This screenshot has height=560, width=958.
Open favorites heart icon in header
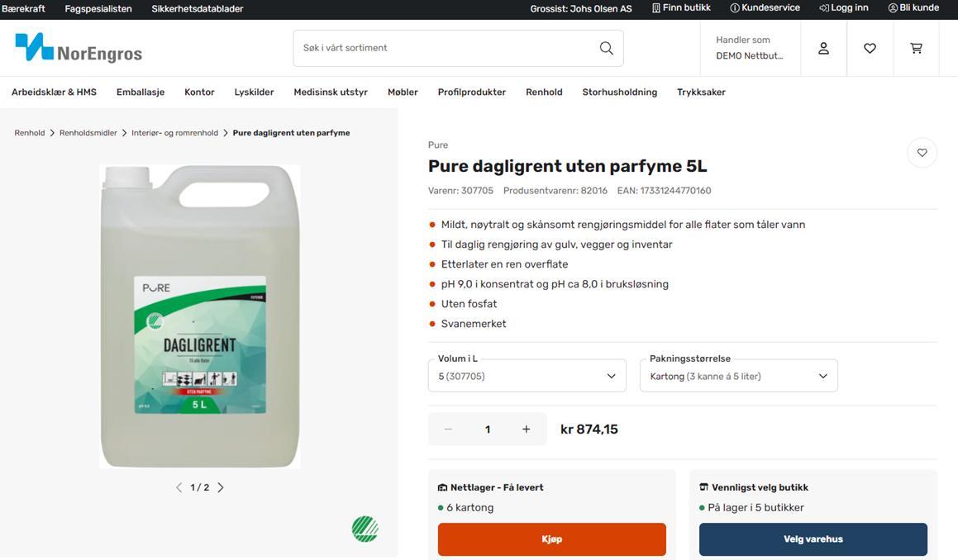(x=870, y=48)
